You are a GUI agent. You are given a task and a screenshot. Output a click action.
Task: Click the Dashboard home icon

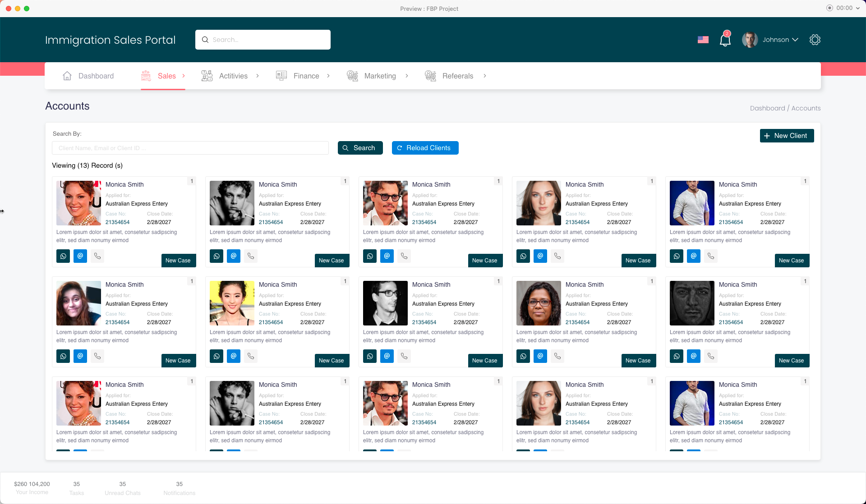[67, 76]
